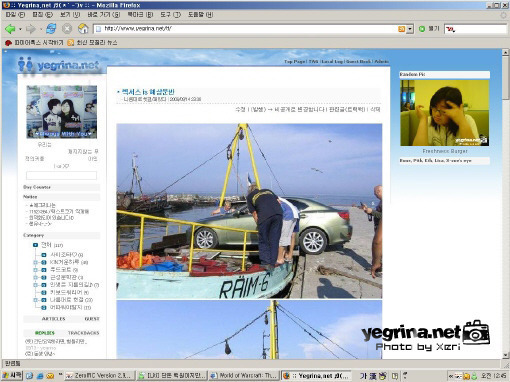Open the Admin link

(x=382, y=62)
